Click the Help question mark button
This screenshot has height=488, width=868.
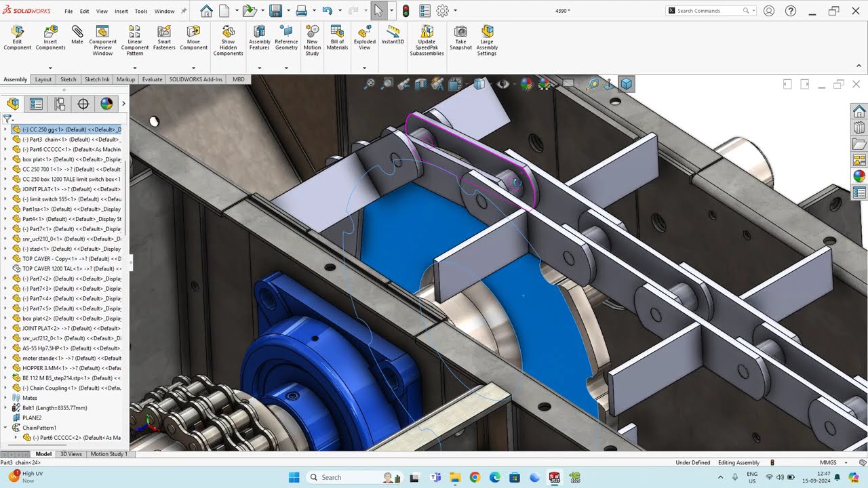pos(790,11)
